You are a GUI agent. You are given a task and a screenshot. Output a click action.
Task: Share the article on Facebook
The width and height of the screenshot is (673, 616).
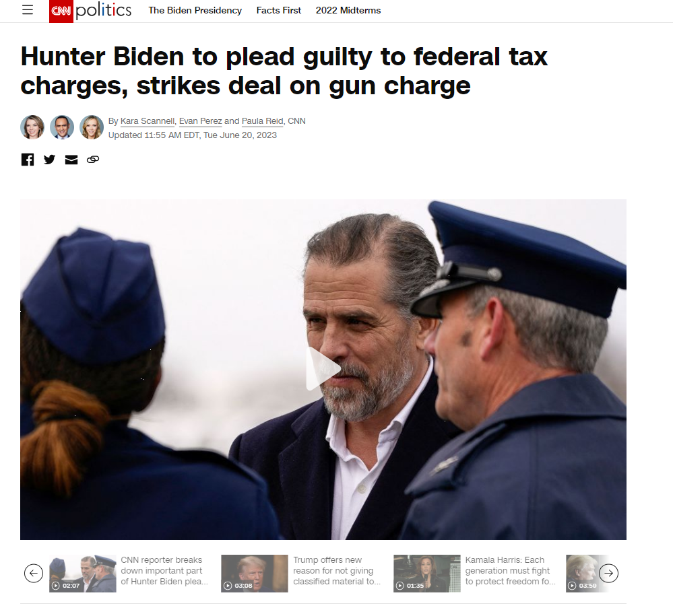click(28, 160)
